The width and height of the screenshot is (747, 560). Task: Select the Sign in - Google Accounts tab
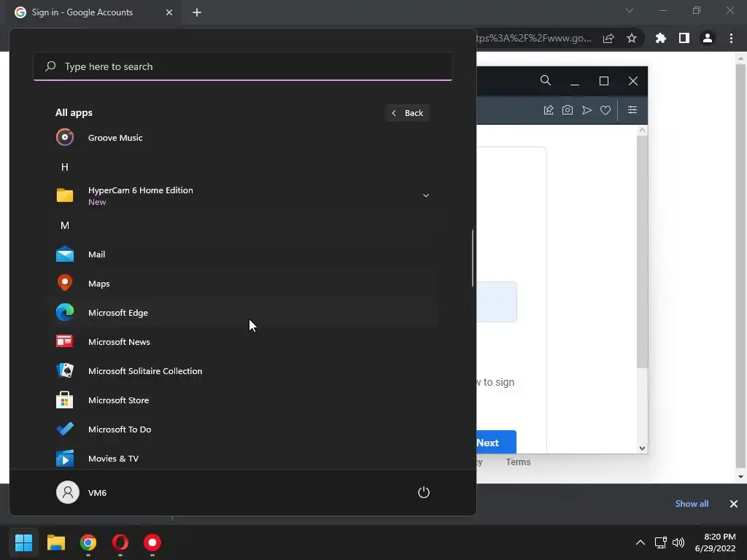click(x=93, y=12)
